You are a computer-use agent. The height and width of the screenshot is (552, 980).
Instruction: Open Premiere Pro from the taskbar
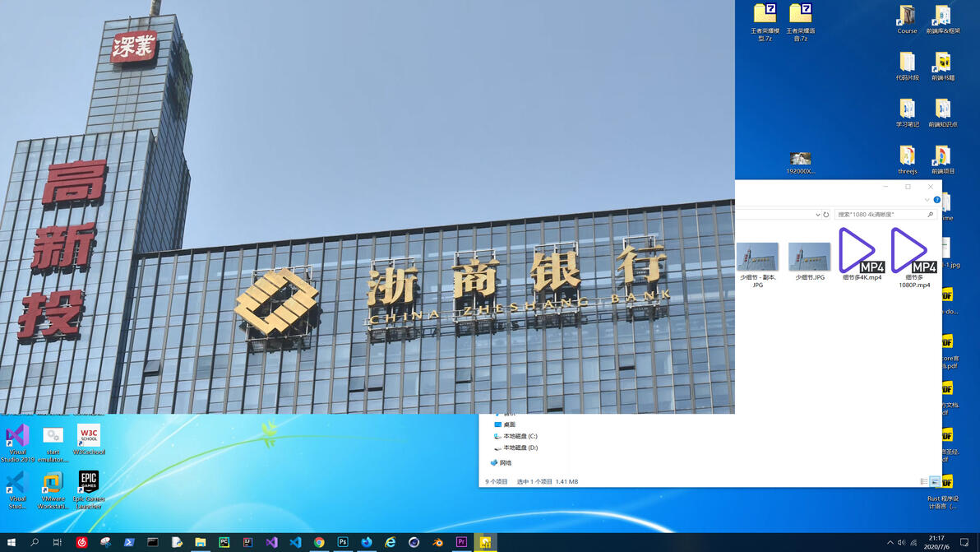pos(461,543)
